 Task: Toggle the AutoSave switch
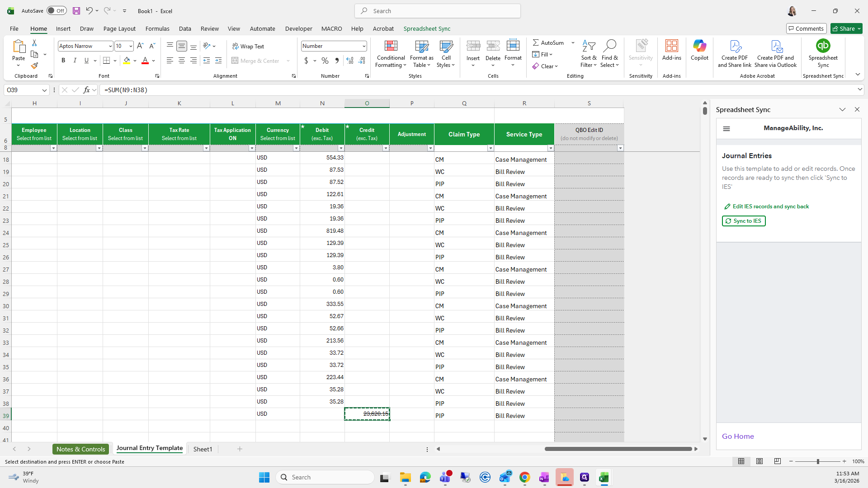[57, 11]
